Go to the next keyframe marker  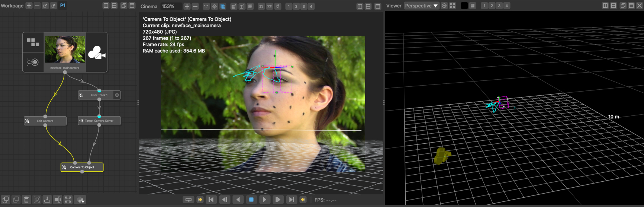[x=303, y=200]
